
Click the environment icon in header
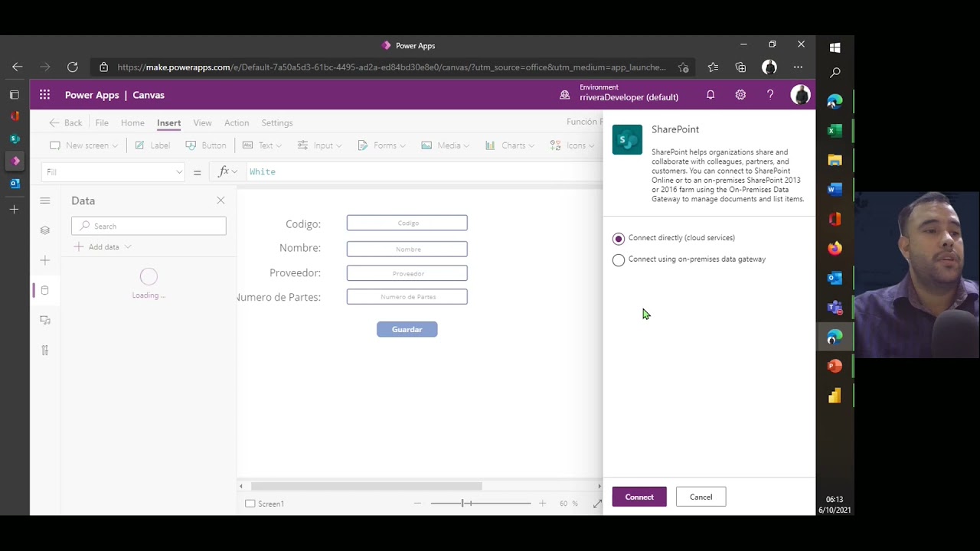[565, 95]
